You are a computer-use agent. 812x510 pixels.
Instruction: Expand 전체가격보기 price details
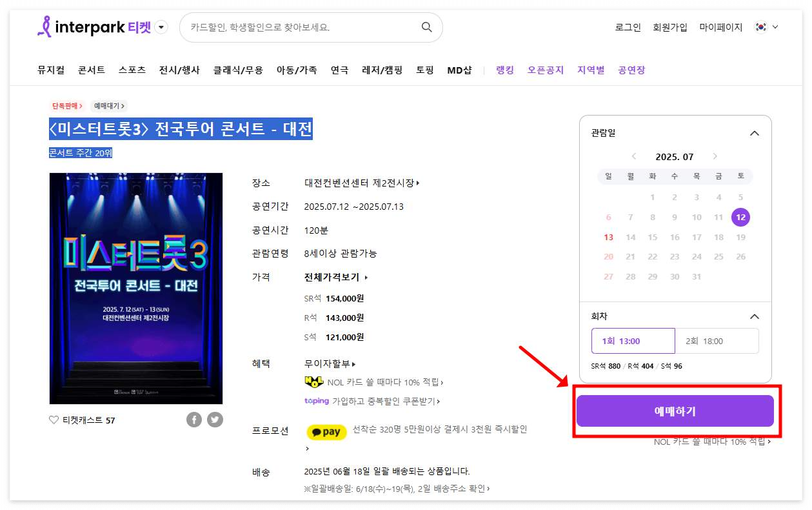[336, 278]
